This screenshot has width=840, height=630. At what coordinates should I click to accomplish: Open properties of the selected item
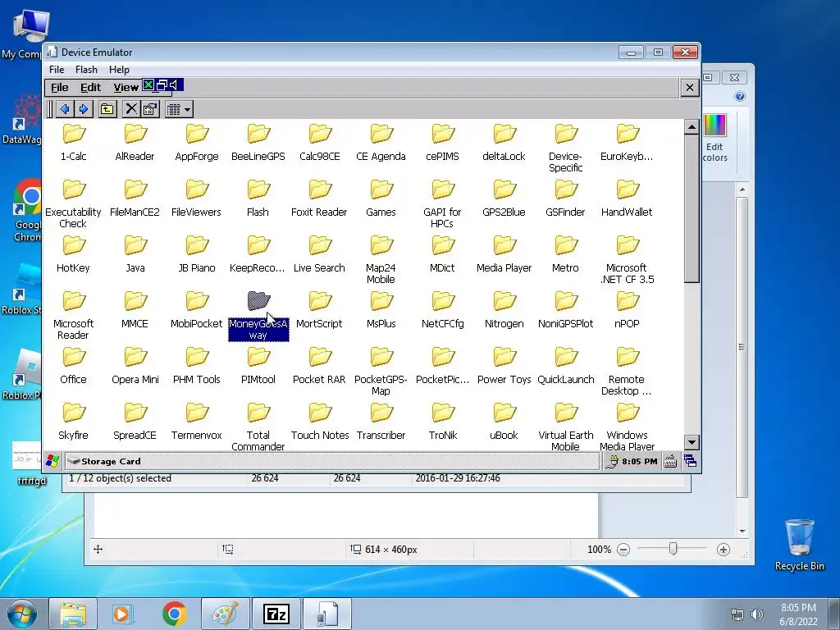pos(150,109)
